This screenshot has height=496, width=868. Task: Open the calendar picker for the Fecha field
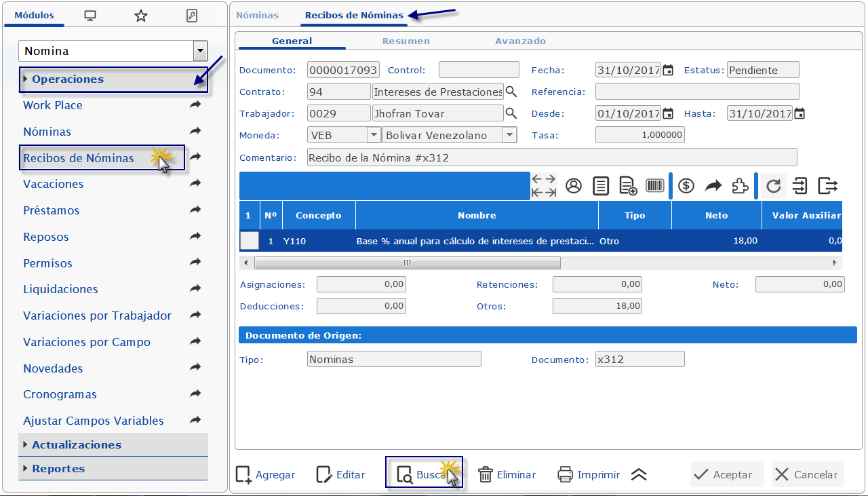tap(668, 70)
